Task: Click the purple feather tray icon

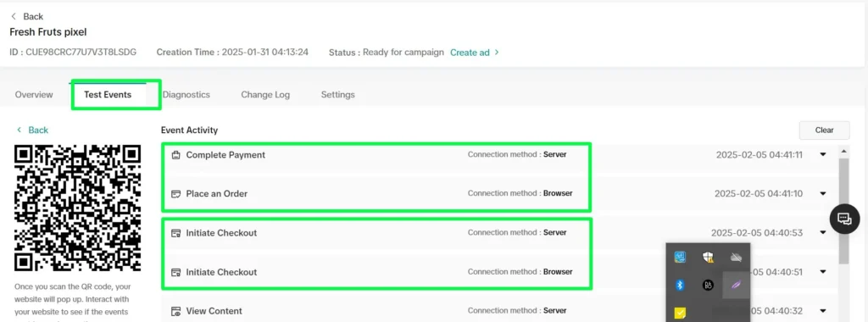Action: coord(737,285)
